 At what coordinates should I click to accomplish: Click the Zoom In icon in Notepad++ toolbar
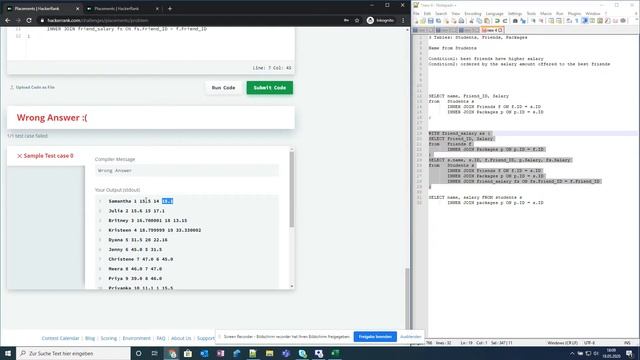tap(533, 21)
